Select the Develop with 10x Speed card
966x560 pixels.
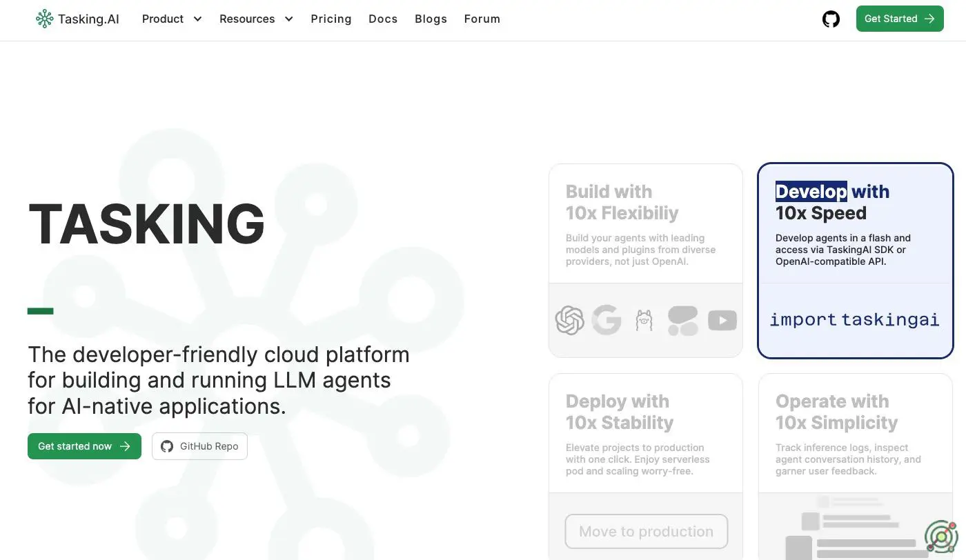click(856, 261)
